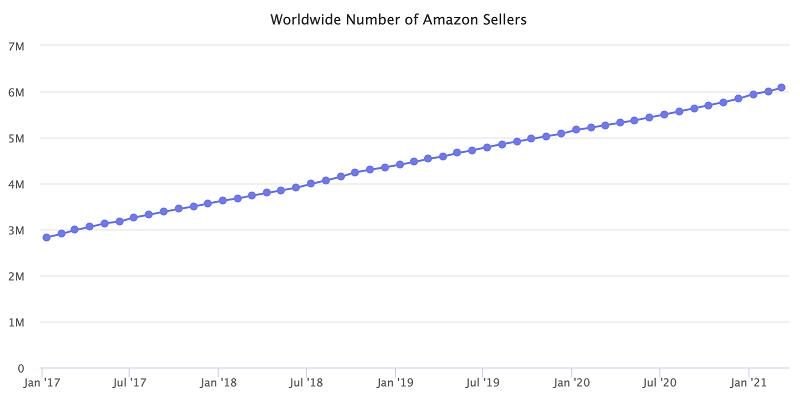The image size is (800, 402).
Task: Click the 0 y-axis label
Action: pyautogui.click(x=21, y=368)
